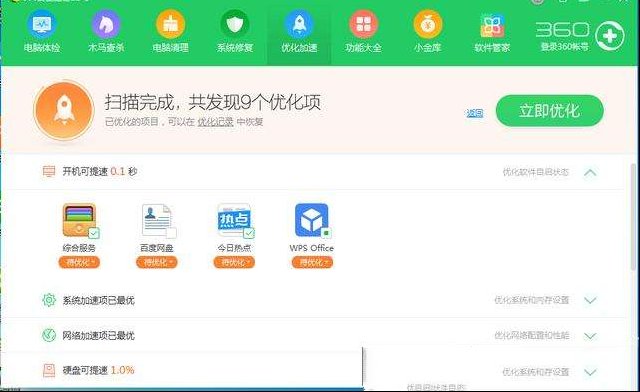This screenshot has height=392, width=640.
Task: Open the 电脑清理 broom icon
Action: point(170,24)
